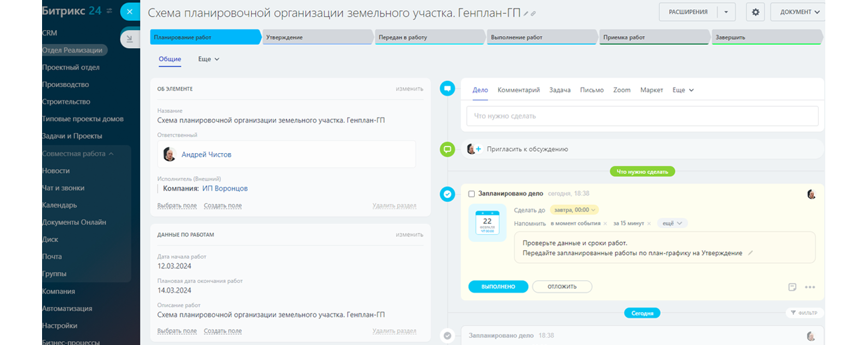This screenshot has height=345, width=868.
Task: Click the 'Что нужно сделать' input field
Action: 642,116
